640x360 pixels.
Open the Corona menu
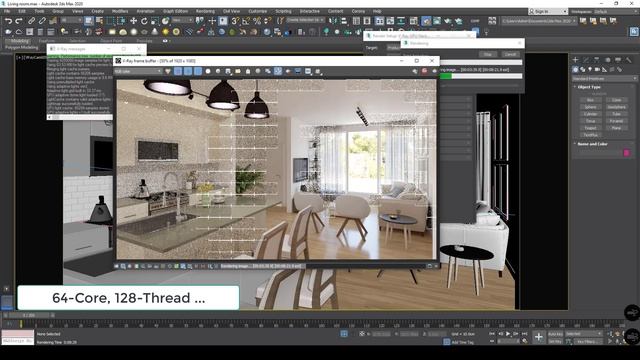(x=358, y=11)
